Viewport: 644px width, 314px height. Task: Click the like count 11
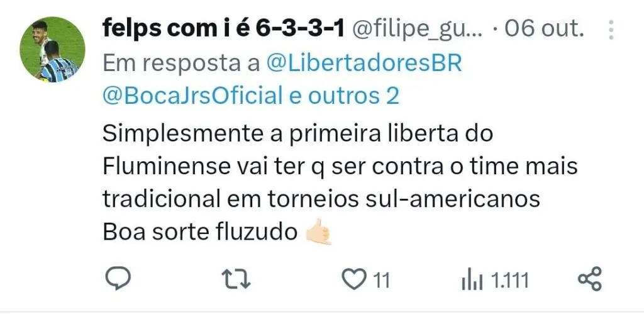[382, 281]
